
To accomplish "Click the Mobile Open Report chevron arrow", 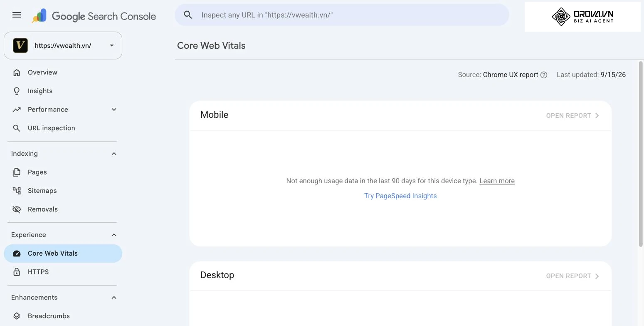I will click(597, 116).
